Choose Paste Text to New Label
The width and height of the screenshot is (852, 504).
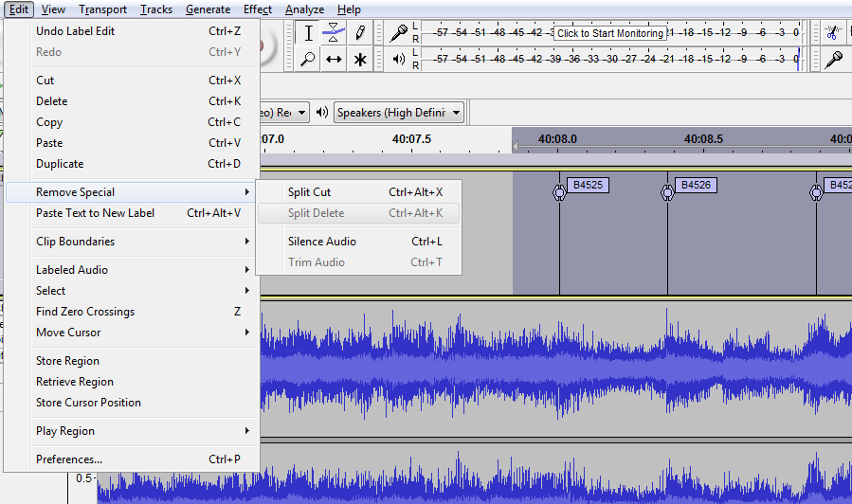(x=131, y=213)
